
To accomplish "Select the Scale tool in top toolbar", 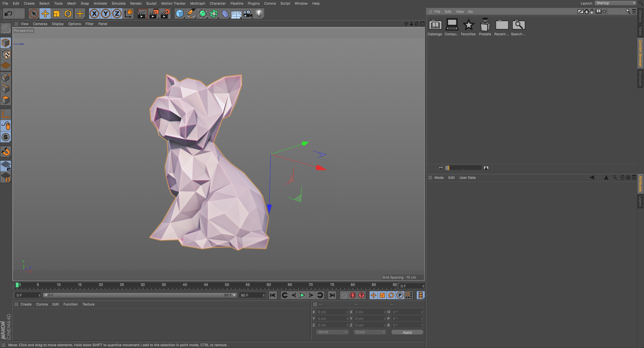I will pos(56,14).
